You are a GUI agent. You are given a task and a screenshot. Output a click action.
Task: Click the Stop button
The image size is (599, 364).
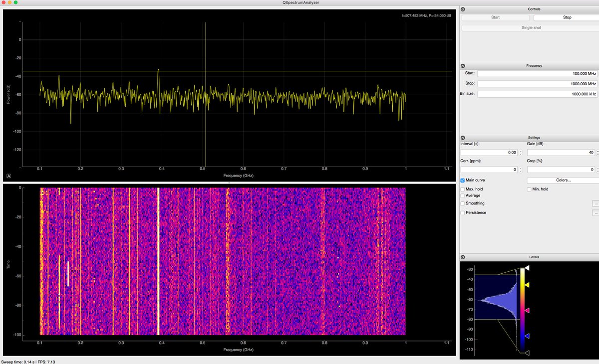(x=567, y=17)
